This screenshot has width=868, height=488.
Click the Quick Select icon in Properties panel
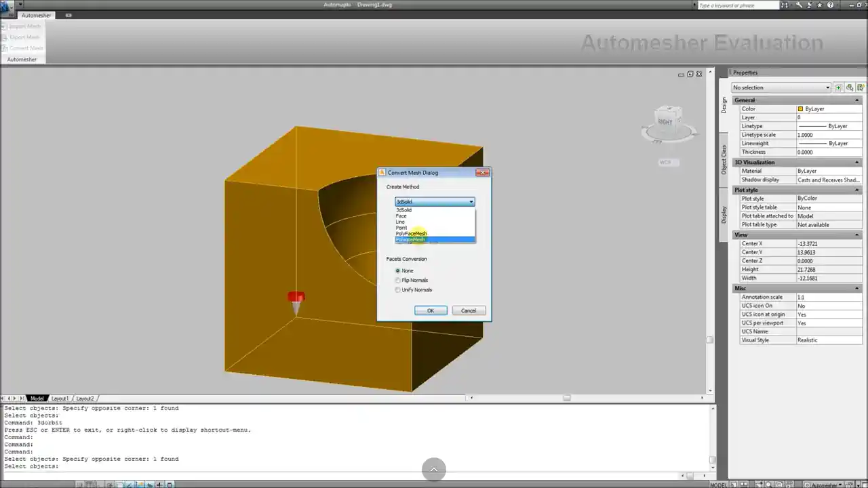point(861,87)
